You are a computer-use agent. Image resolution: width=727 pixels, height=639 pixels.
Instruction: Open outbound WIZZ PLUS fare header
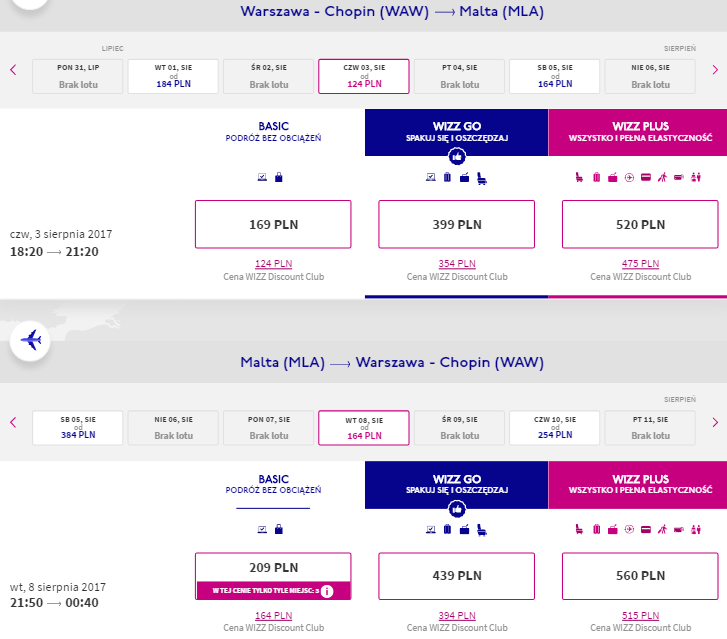[x=638, y=133]
